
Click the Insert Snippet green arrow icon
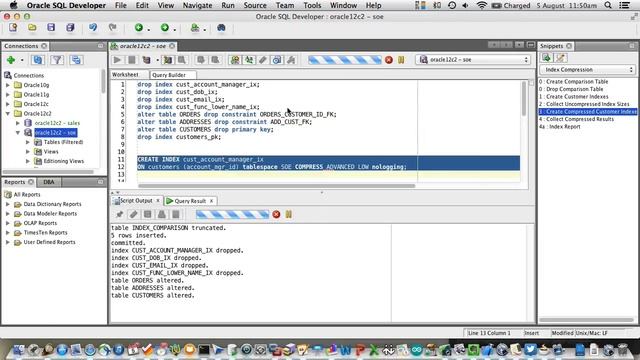click(547, 58)
